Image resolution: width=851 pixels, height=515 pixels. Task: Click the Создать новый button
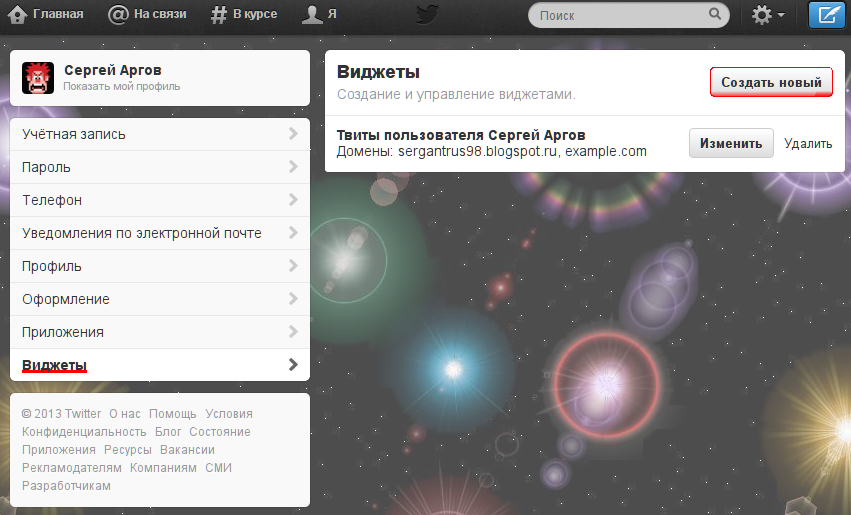point(771,82)
